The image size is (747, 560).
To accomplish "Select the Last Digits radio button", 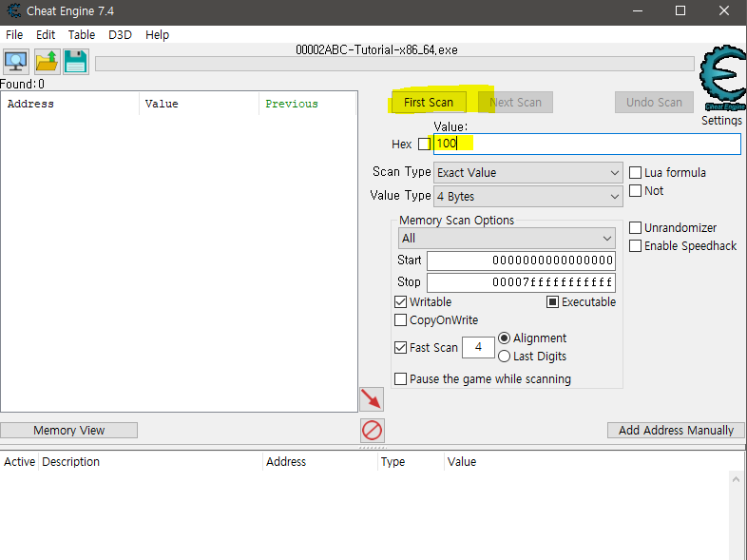I will point(504,357).
